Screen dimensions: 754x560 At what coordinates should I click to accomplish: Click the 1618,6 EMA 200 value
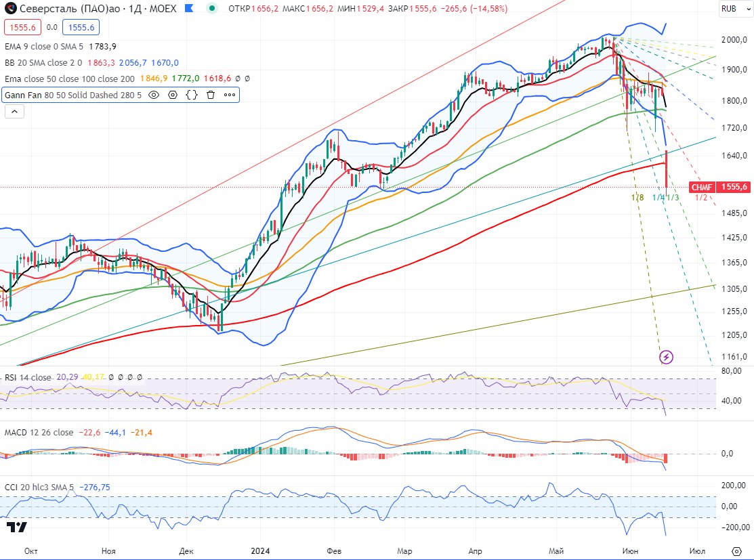(x=217, y=79)
